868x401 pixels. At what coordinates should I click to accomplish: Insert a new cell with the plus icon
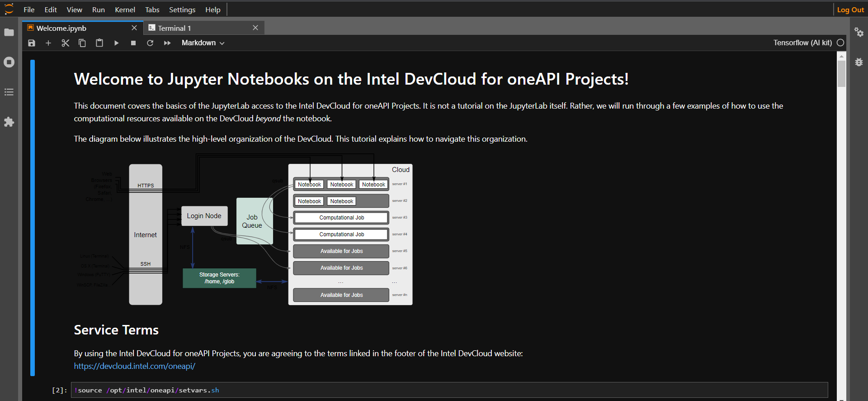tap(48, 43)
